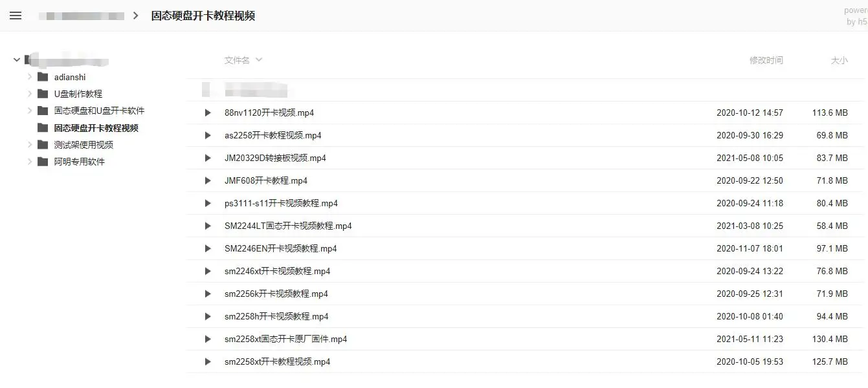The height and width of the screenshot is (388, 868).
Task: Click video icon for as2258开卡教程视频.mp4
Action: click(x=208, y=135)
